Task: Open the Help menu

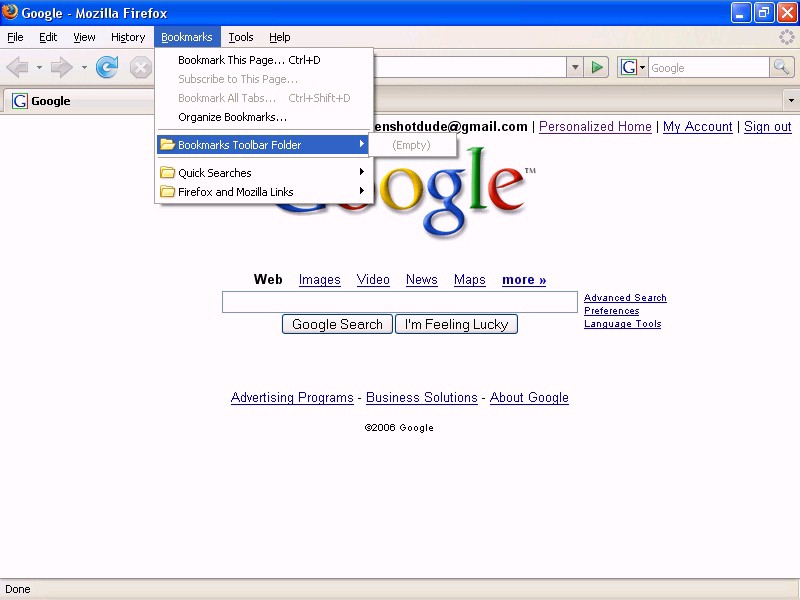Action: [280, 37]
